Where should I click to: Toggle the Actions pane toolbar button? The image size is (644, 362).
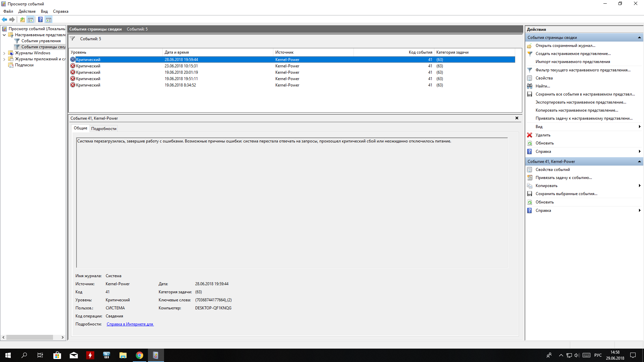49,19
